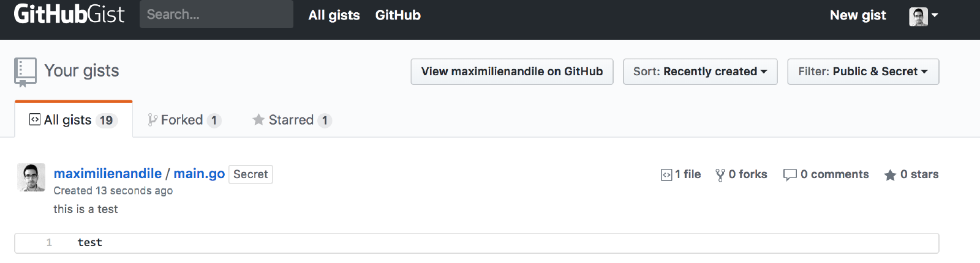Switch to the All gists tab
The width and height of the screenshot is (980, 263).
pos(73,120)
